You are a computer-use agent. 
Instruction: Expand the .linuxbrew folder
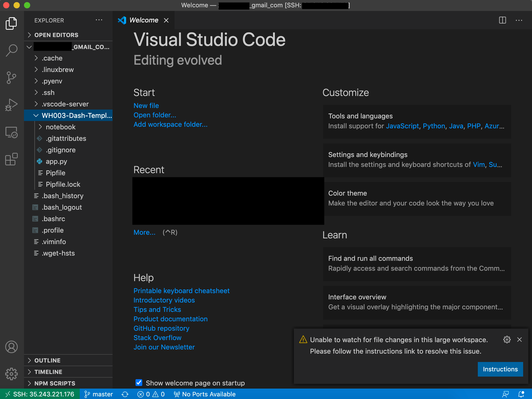coord(68,70)
